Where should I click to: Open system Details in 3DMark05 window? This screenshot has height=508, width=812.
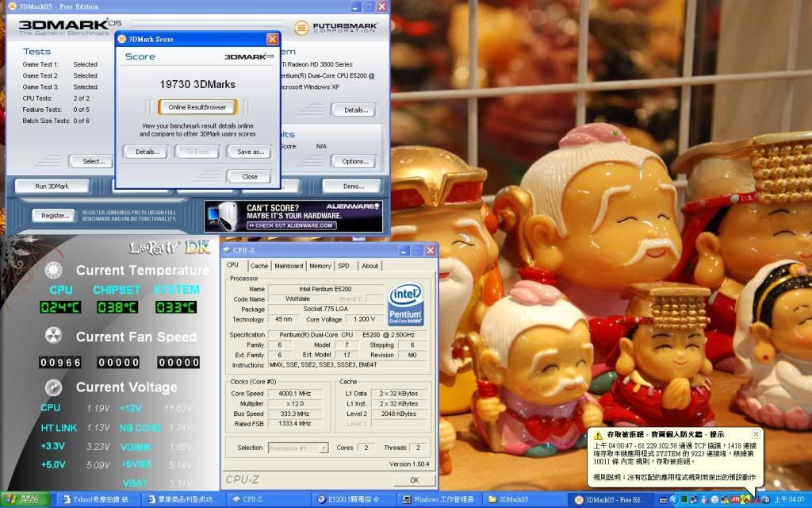point(356,110)
